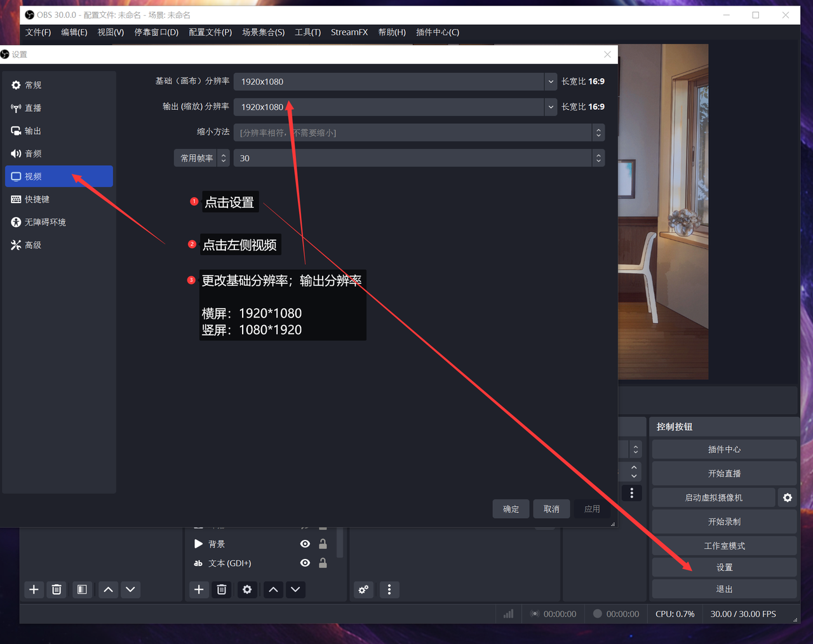This screenshot has height=644, width=813.
Task: Toggle lock on 文本 (GDI+) source
Action: pos(323,563)
